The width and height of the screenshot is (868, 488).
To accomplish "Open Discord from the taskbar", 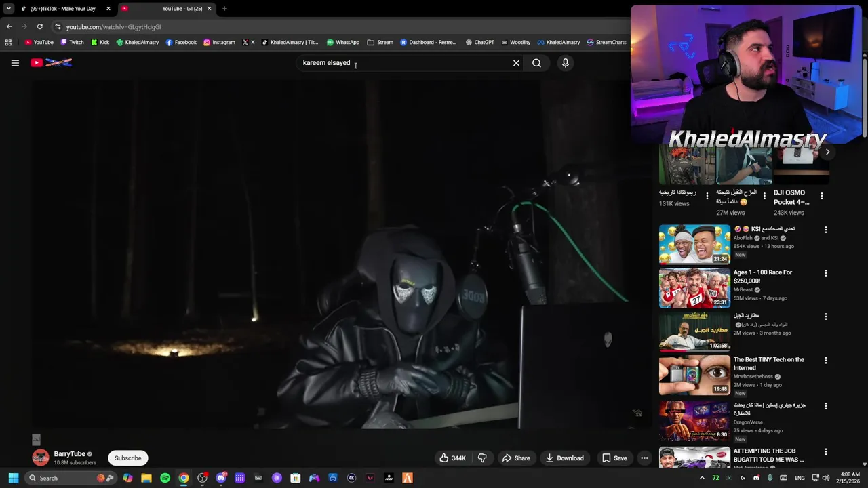I will click(x=221, y=478).
